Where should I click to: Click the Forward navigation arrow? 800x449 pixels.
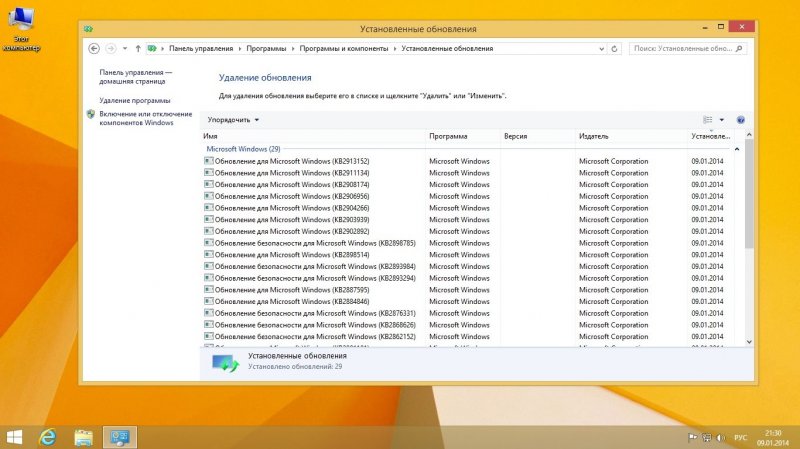tap(110, 48)
